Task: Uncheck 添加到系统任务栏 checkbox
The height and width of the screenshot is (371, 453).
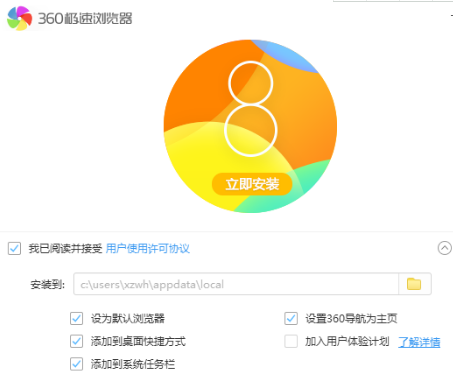Action: (77, 364)
